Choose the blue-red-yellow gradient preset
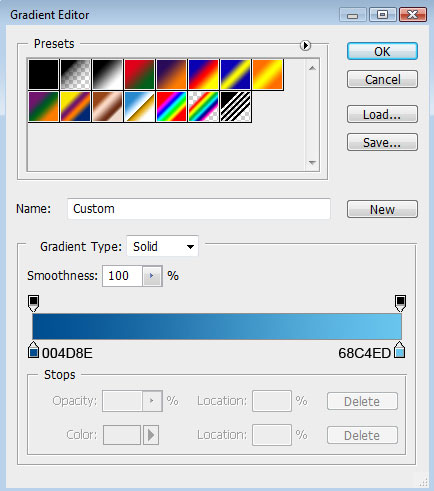434x491 pixels. (x=203, y=74)
